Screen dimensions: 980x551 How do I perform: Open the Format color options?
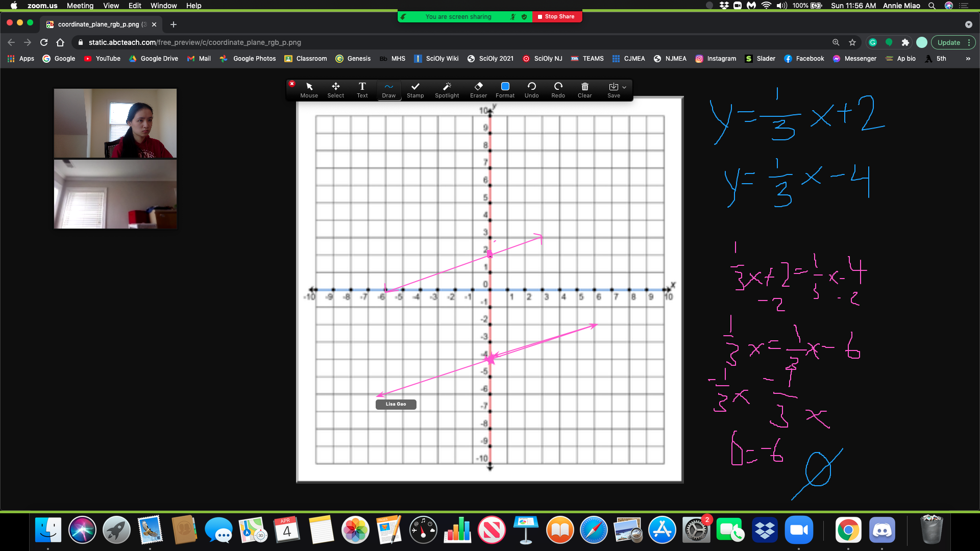(x=505, y=90)
